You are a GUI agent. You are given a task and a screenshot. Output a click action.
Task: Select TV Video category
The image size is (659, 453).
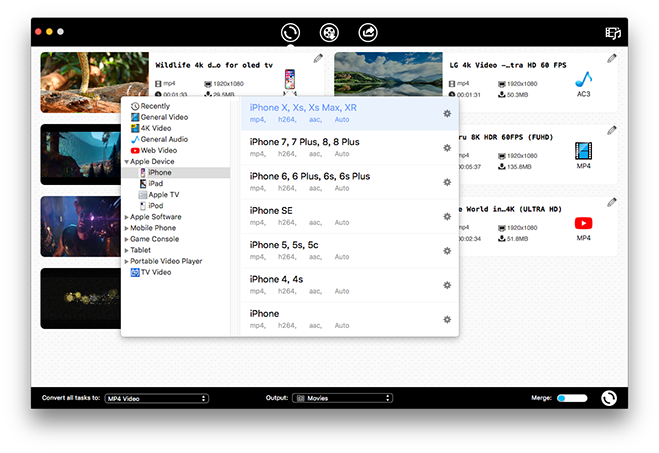tap(151, 272)
